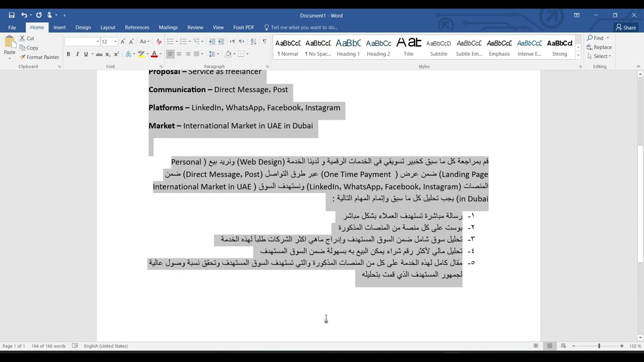Expand the numbering list dropdown arrow
This screenshot has height=362, width=644.
click(189, 42)
